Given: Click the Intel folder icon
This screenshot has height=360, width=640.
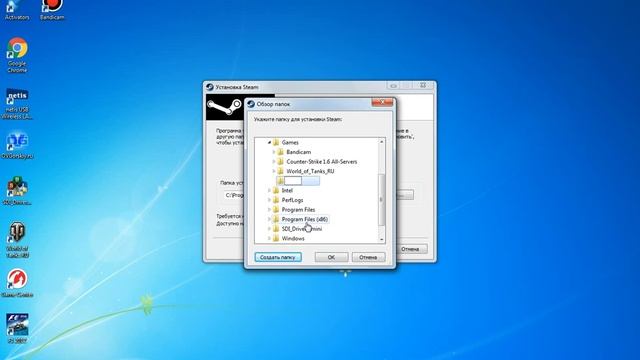Looking at the screenshot, I should 276,191.
